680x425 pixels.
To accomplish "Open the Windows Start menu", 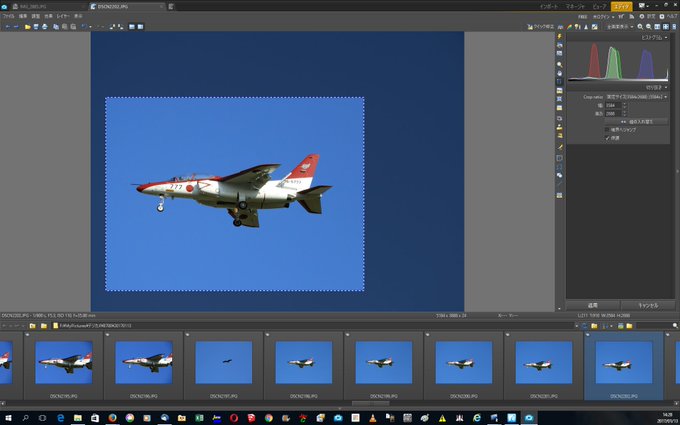I will (8, 418).
